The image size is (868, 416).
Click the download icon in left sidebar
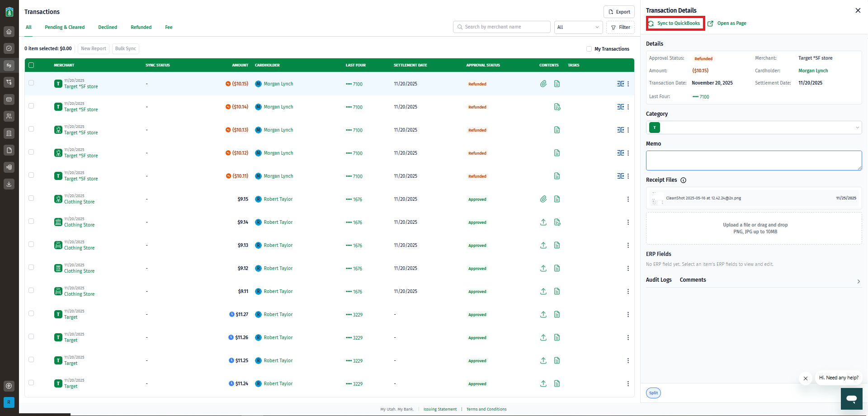point(9,184)
